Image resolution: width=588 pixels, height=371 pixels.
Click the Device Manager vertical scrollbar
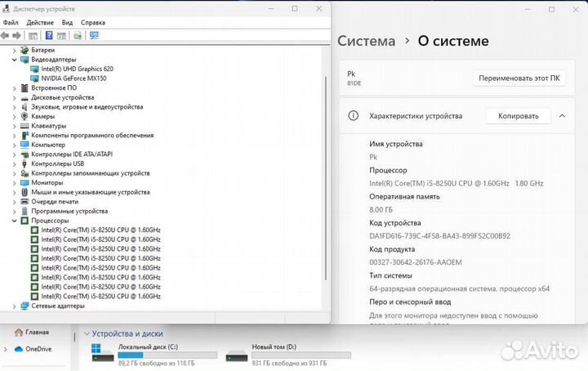pyautogui.click(x=326, y=178)
